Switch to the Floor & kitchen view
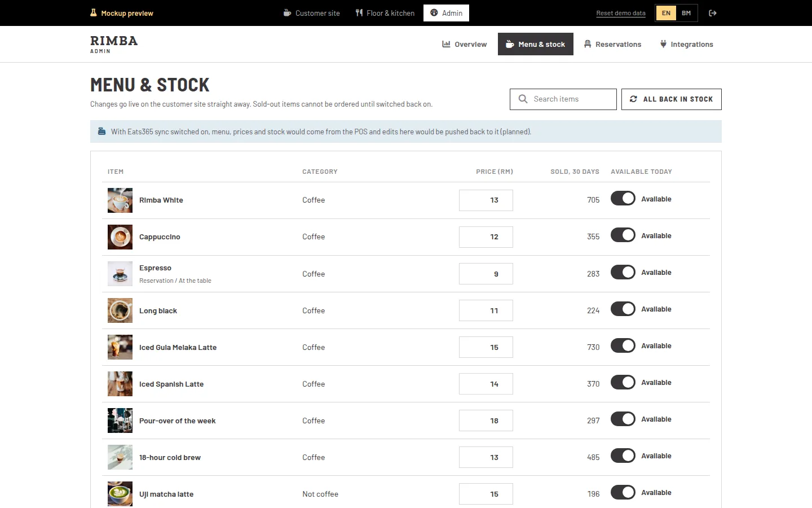Image resolution: width=812 pixels, height=508 pixels. point(385,13)
